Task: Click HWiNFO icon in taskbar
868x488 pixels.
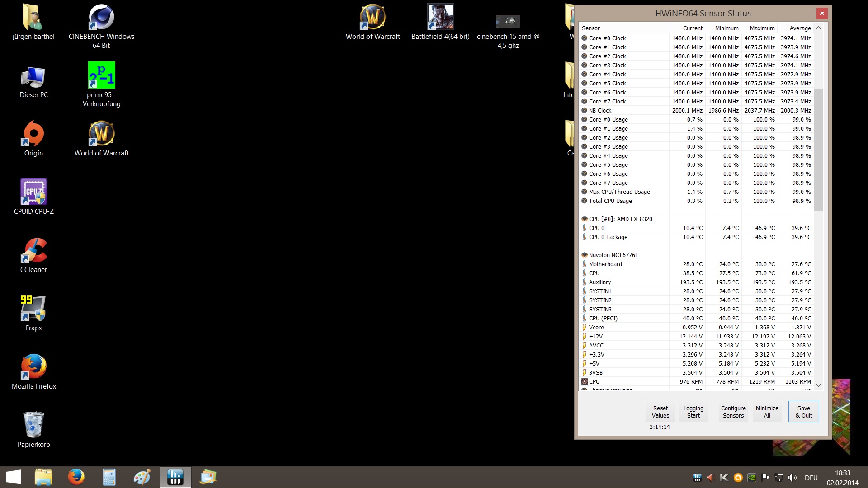Action: tap(175, 477)
